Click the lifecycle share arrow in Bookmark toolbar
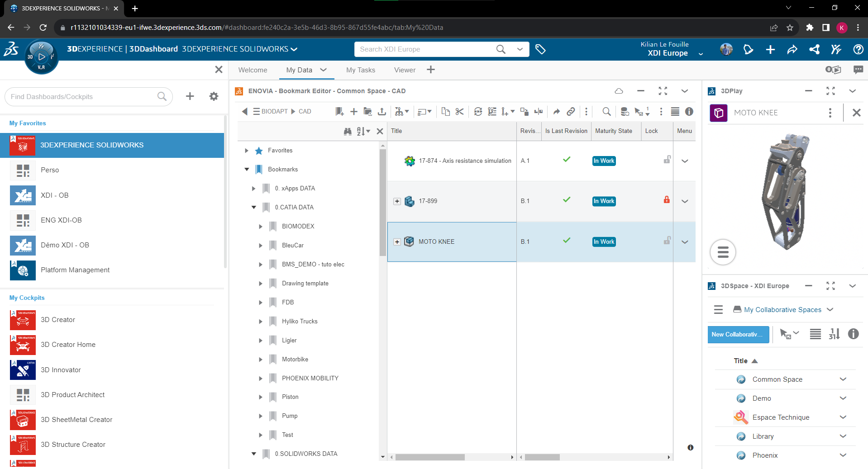 point(557,111)
